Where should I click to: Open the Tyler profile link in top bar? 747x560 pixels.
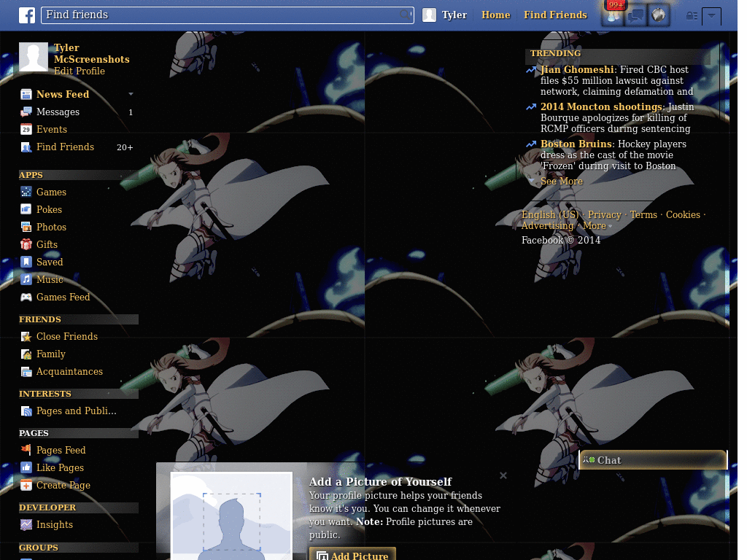coord(454,15)
